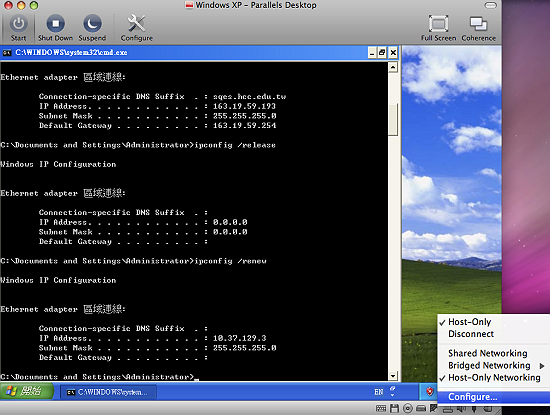Suspend the virtual machine
This screenshot has height=415, width=550.
92,28
